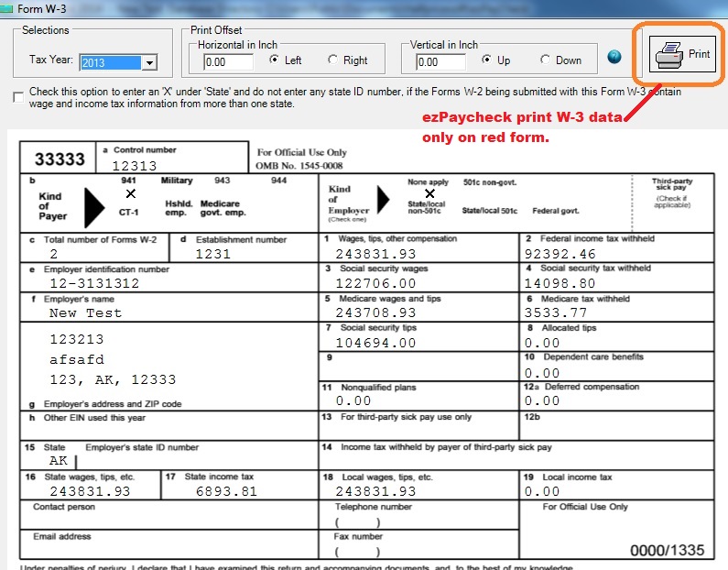Click the State field containing AK
The image size is (728, 570).
pos(59,461)
